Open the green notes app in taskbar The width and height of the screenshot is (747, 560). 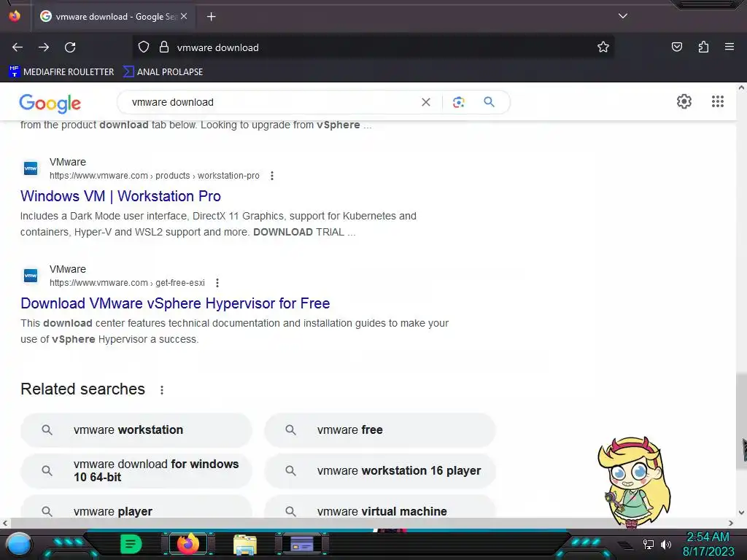point(131,544)
